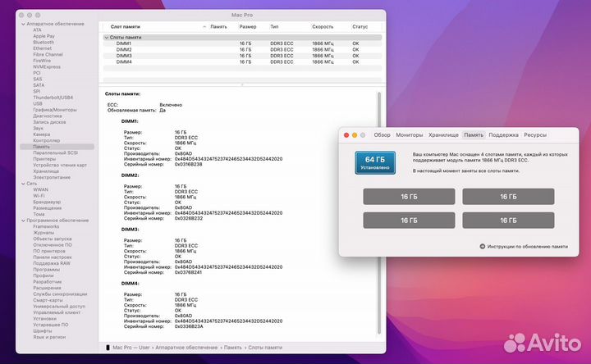591x364 pixels.
Task: Select NVMExpress in the sidebar
Action: (x=47, y=67)
